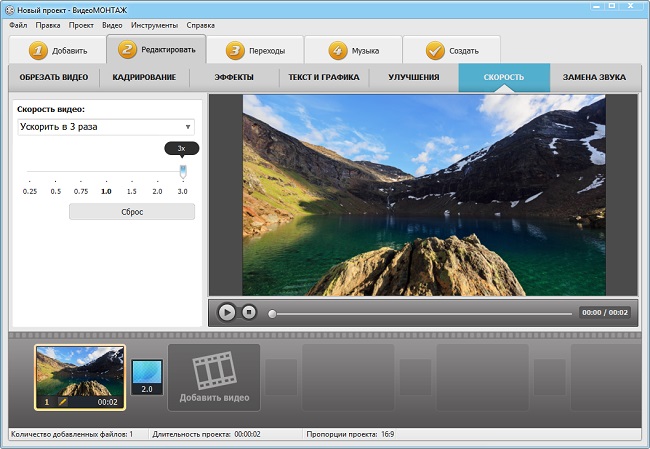Play the video preview
Screen dimensions: 650x449
[x=227, y=312]
